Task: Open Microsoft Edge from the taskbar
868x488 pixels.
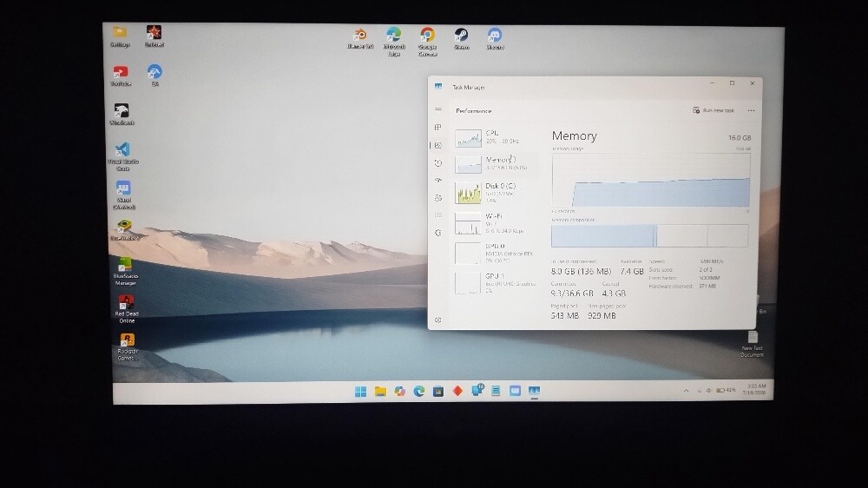Action: pyautogui.click(x=418, y=392)
